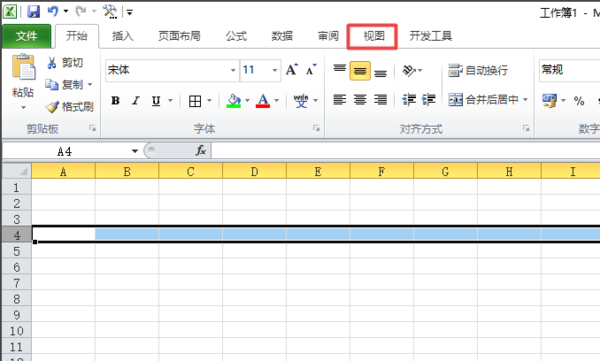Click decrease indent icon

[x=409, y=100]
